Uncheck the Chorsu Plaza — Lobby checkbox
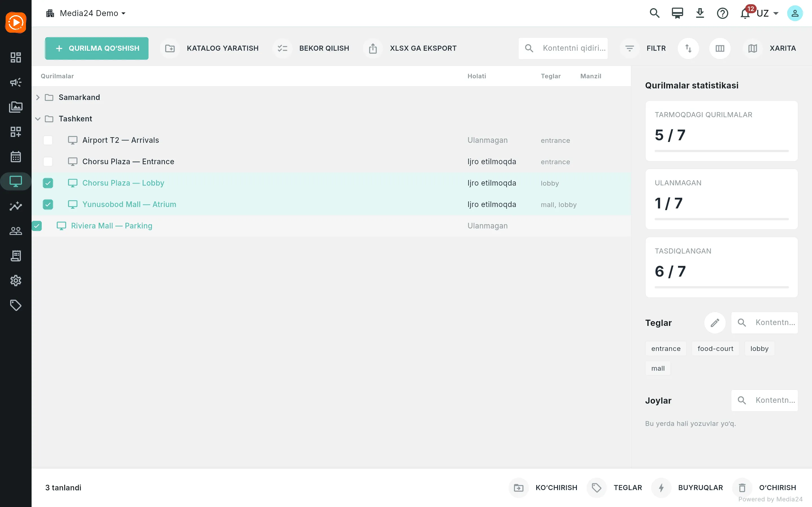 coord(48,183)
